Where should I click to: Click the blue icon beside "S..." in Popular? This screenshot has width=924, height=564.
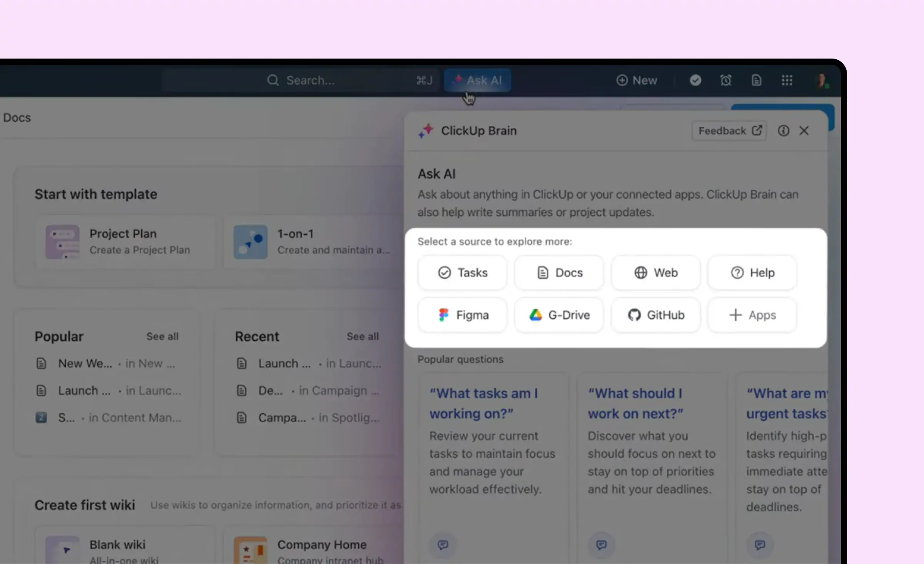click(41, 417)
